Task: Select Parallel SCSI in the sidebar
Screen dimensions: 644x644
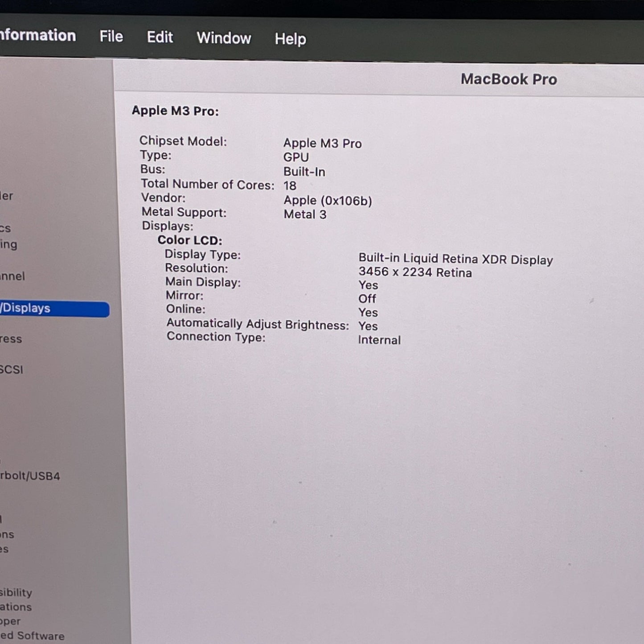Action: (x=12, y=369)
